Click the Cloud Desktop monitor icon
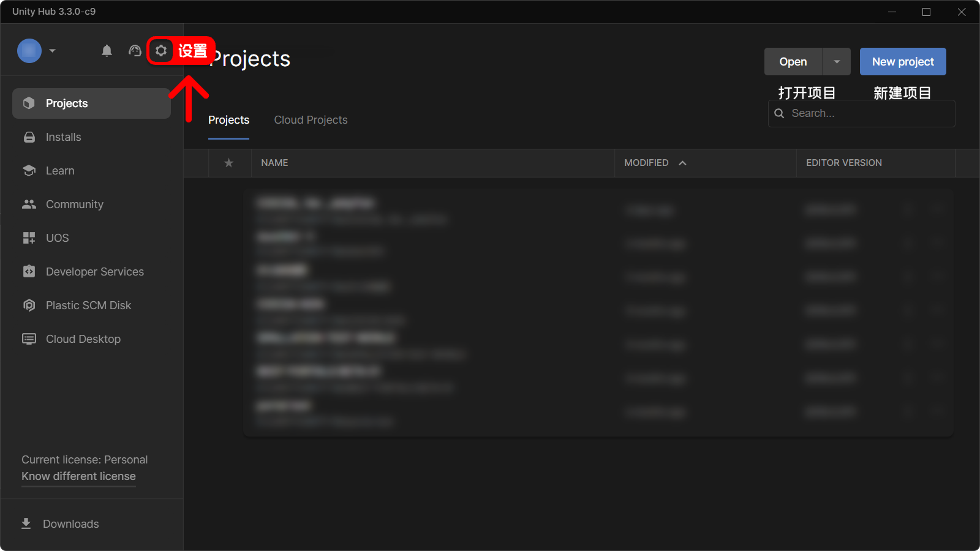 (29, 339)
